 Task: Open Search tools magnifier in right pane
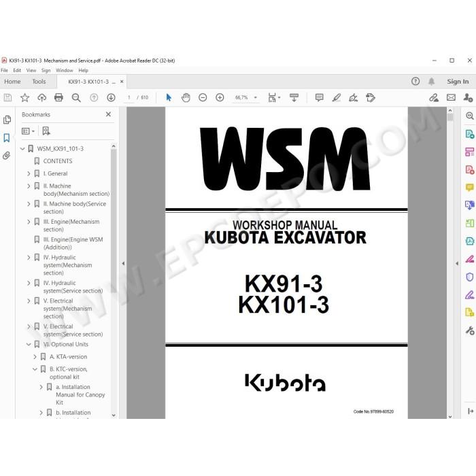[x=470, y=116]
